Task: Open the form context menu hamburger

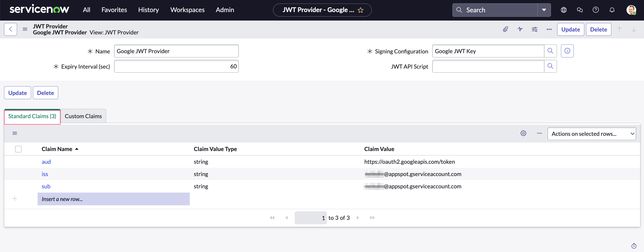Action: pos(25,29)
